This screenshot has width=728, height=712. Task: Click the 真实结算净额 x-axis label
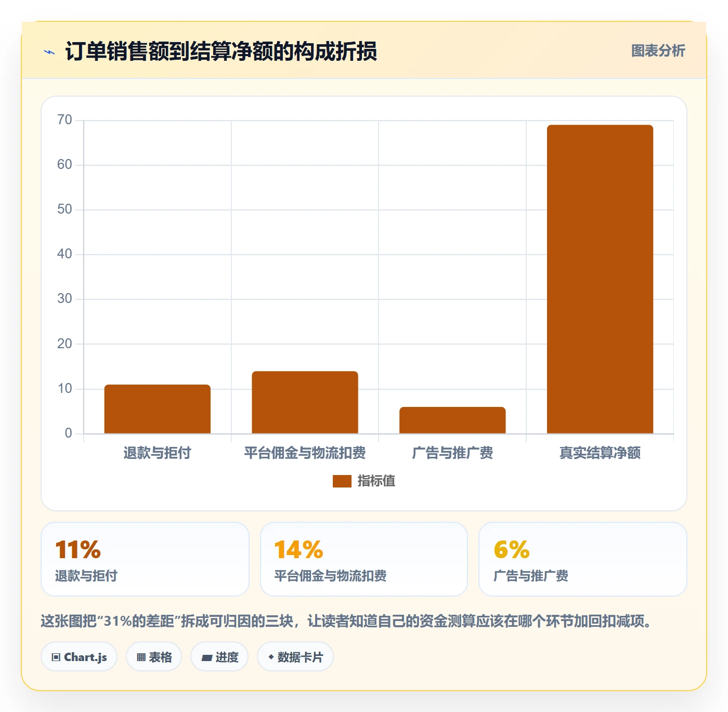pos(600,453)
